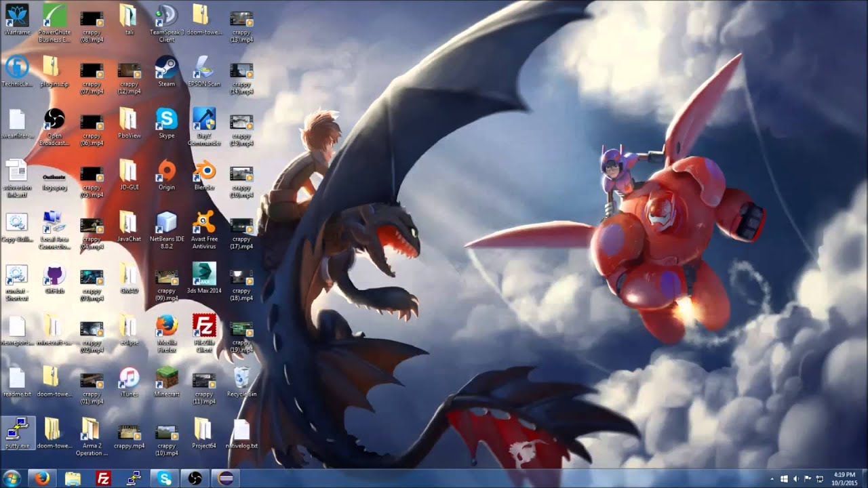Open Eclipse from the taskbar
Viewport: 868px width, 488px height.
226,478
